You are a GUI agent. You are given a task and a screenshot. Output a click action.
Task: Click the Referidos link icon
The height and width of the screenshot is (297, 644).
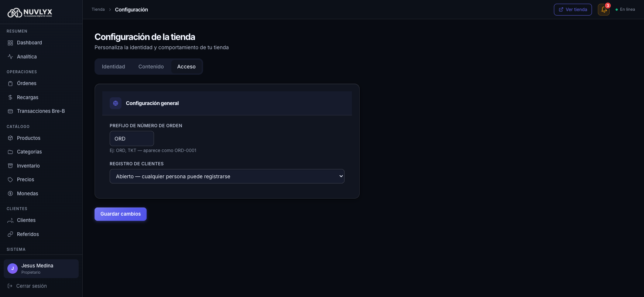click(10, 234)
